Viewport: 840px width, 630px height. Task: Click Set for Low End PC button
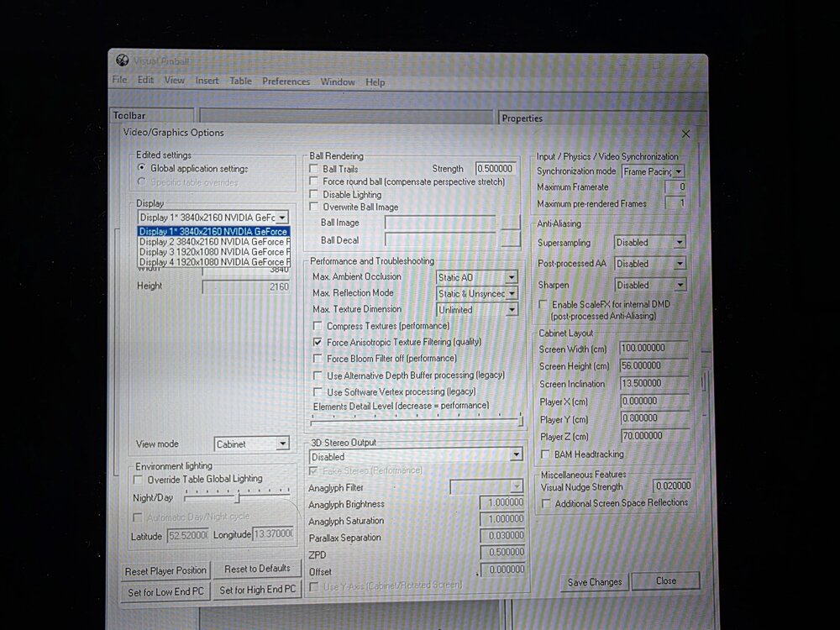[165, 592]
